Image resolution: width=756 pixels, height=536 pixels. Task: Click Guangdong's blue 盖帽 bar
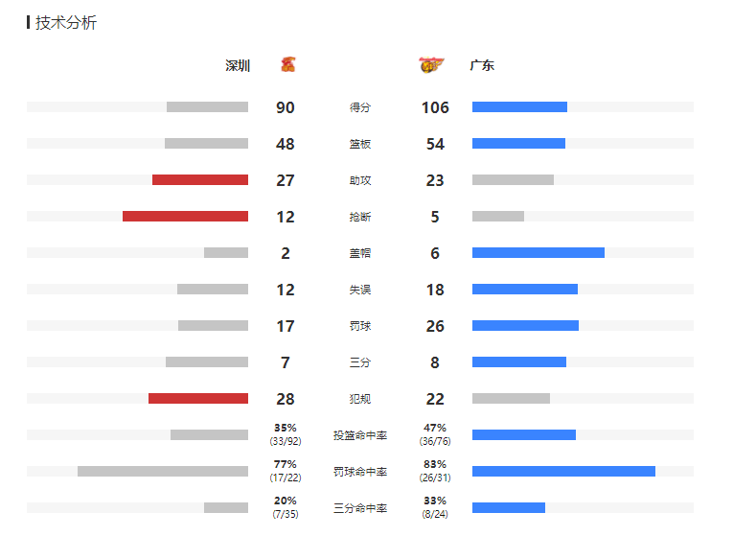(538, 253)
